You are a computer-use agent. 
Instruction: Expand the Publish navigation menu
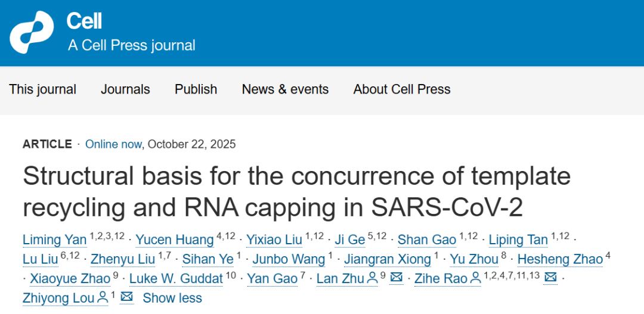[x=196, y=89]
